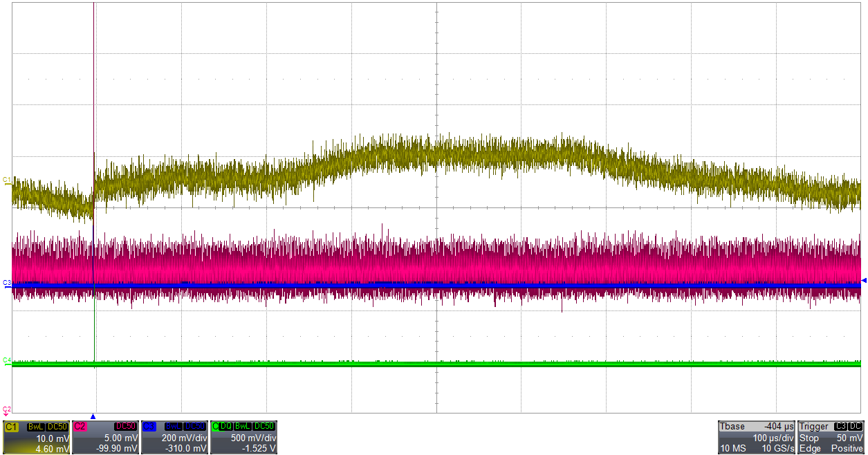Click the C3 scale value 200 mV/div
This screenshot has height=455, width=868.
pos(183,438)
